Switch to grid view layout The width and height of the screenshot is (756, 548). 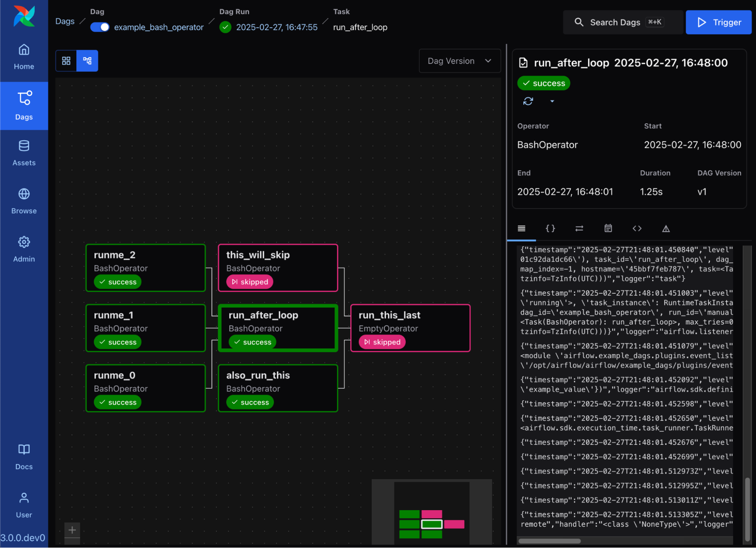tap(66, 61)
